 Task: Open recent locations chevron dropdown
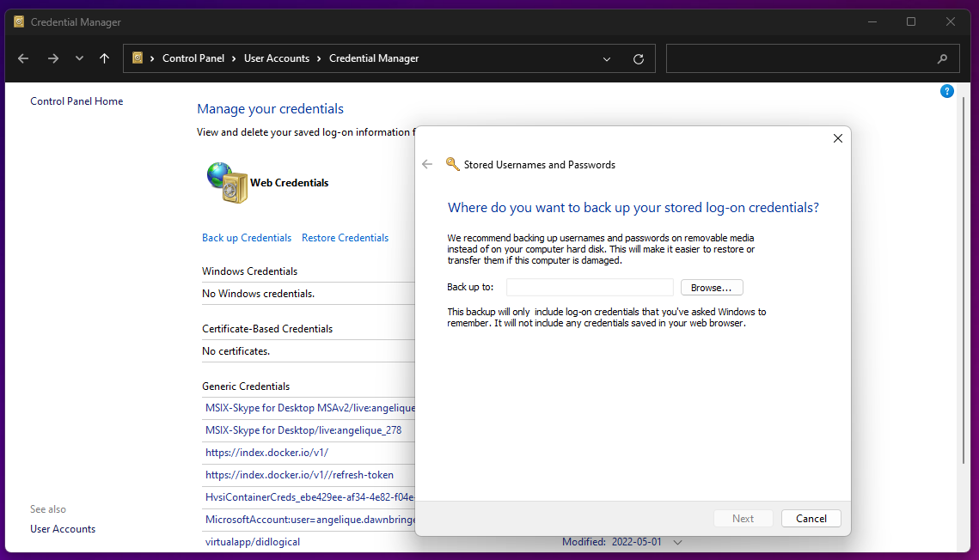pyautogui.click(x=79, y=58)
